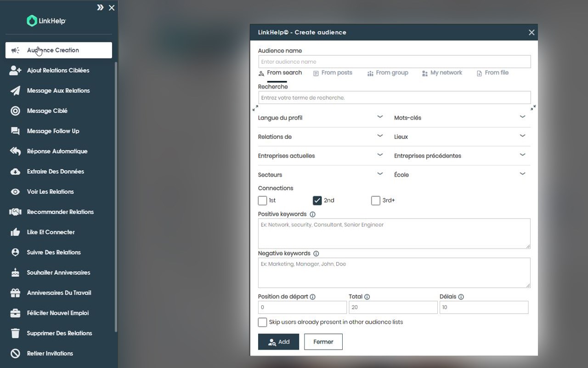Click the Souhaiter Anniversaires cake icon
The image size is (588, 368).
point(16,273)
